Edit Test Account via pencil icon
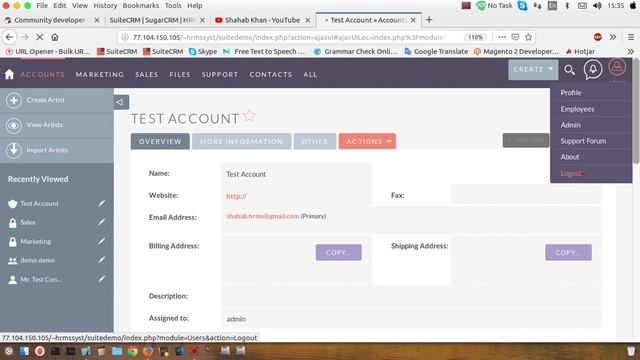The height and width of the screenshot is (360, 640). (101, 203)
